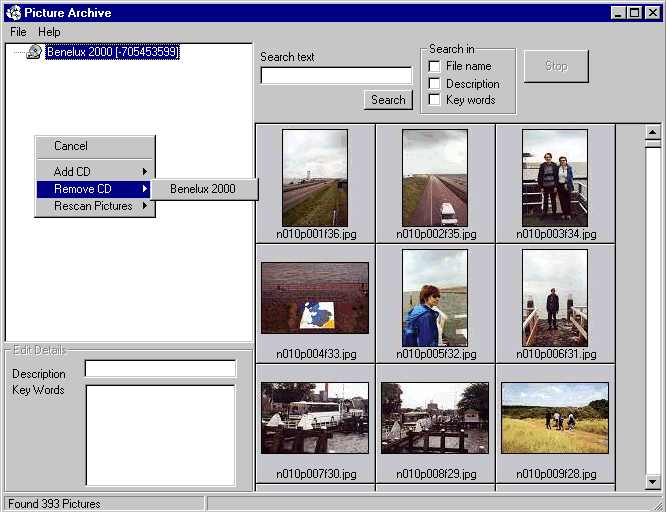Expand the Rescan Pictures submenu
This screenshot has height=512, width=666.
click(95, 206)
